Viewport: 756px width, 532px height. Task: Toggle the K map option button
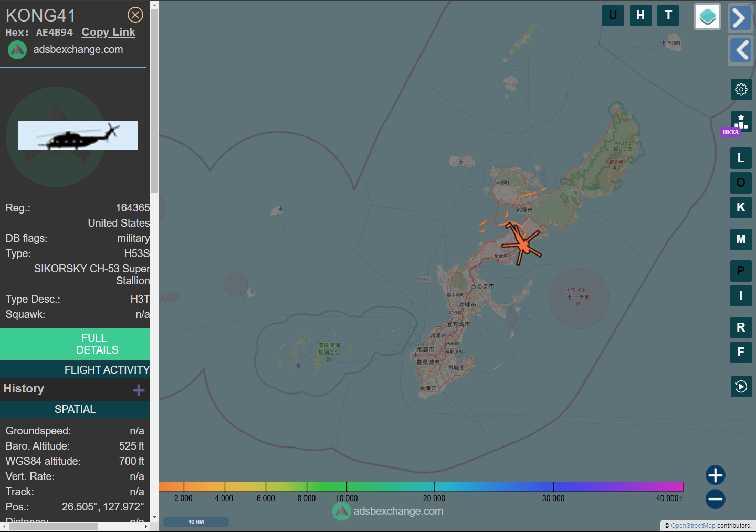click(x=741, y=207)
